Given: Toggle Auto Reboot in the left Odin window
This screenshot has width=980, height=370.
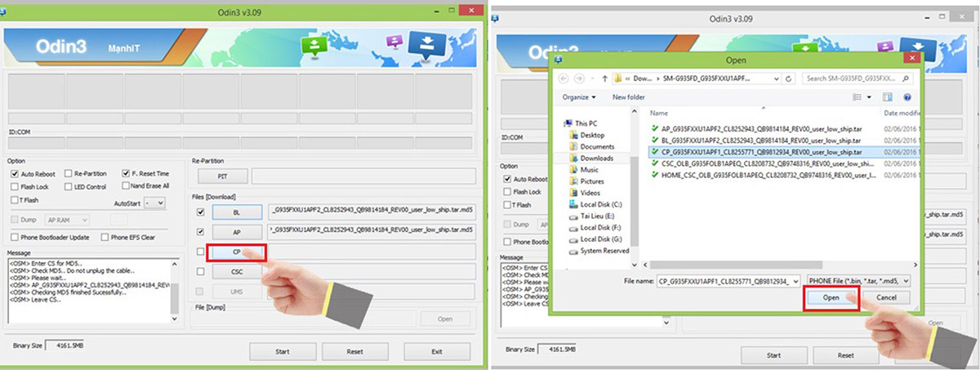Looking at the screenshot, I should point(14,174).
